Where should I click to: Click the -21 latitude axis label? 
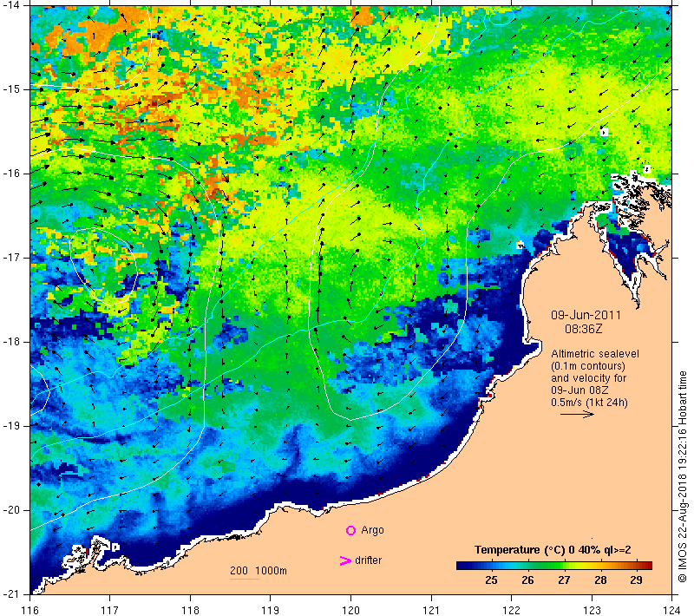[x=10, y=593]
